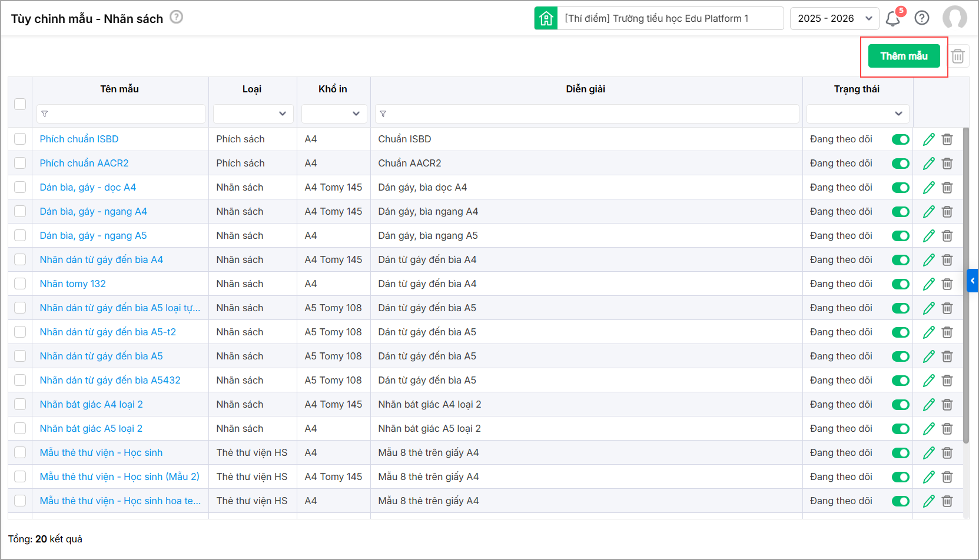The height and width of the screenshot is (560, 979).
Task: Check the Dán bìa, gáy - dọc A4 row
Action: coord(20,187)
